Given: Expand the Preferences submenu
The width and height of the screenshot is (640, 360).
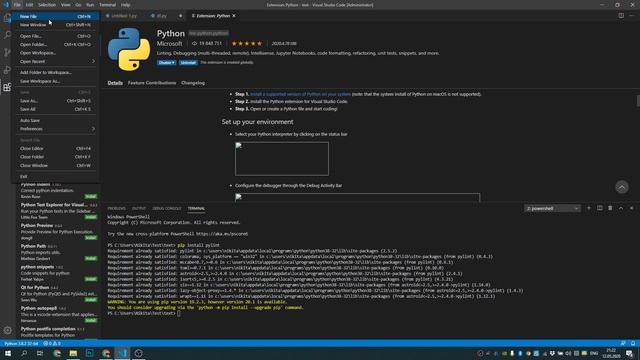Looking at the screenshot, I should click(x=56, y=129).
